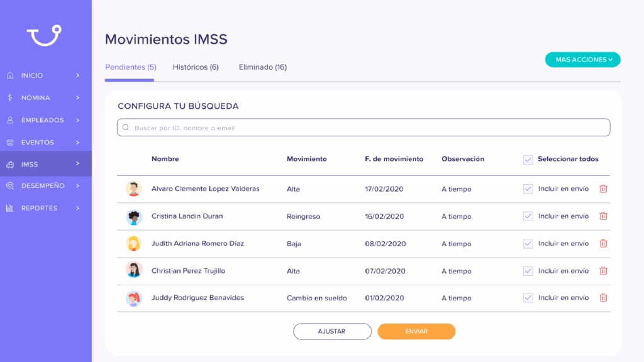Click the Nómina dollar icon
Screen dimensions: 644x362
coord(10,97)
